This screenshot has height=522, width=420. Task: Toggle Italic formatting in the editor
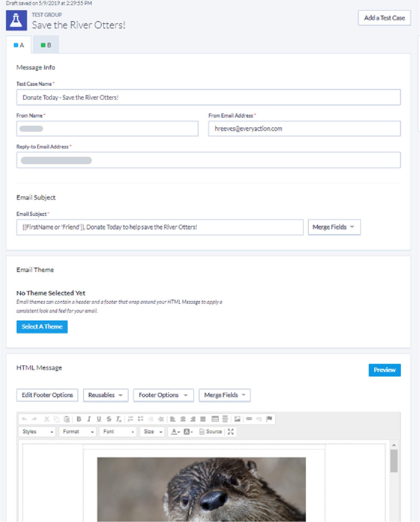click(89, 419)
